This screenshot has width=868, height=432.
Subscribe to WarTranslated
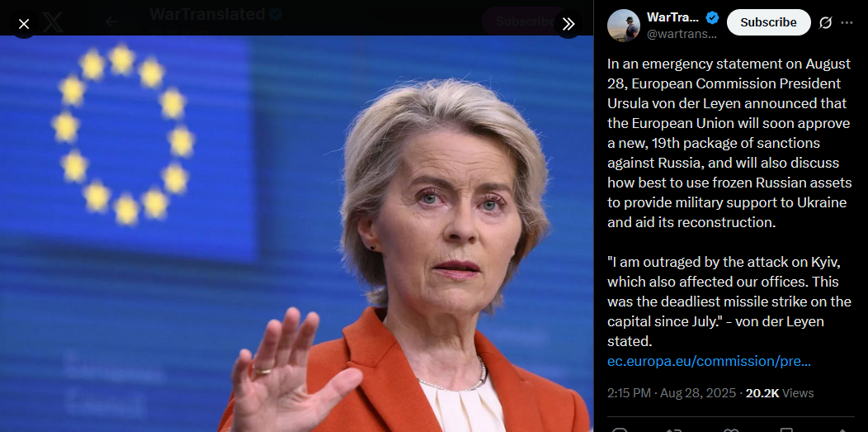[x=768, y=22]
